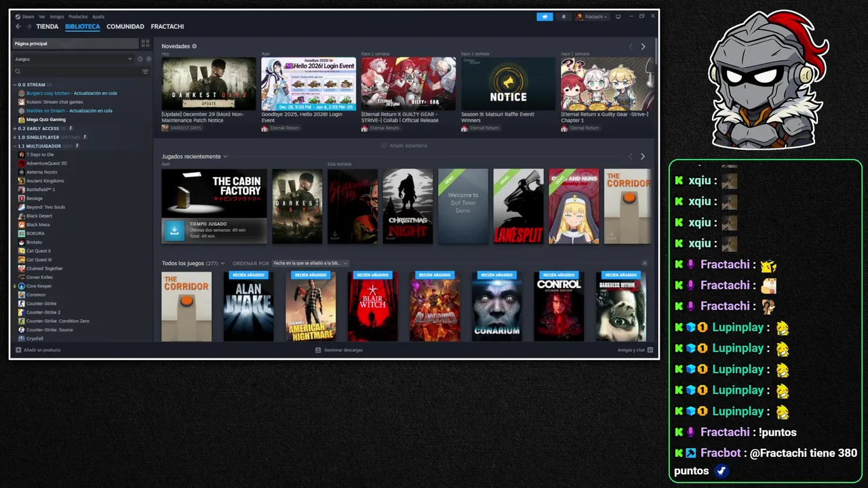Open the Conarium game cover

[x=497, y=306]
